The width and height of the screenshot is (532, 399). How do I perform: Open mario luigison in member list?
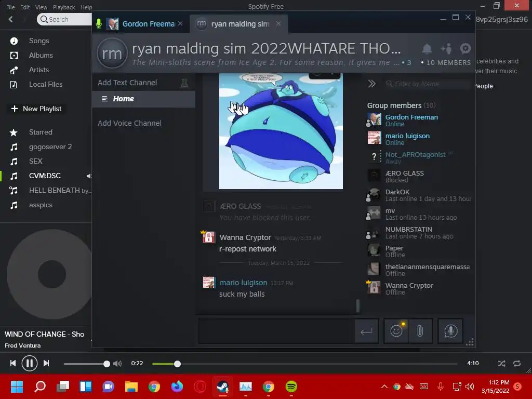[x=419, y=139]
